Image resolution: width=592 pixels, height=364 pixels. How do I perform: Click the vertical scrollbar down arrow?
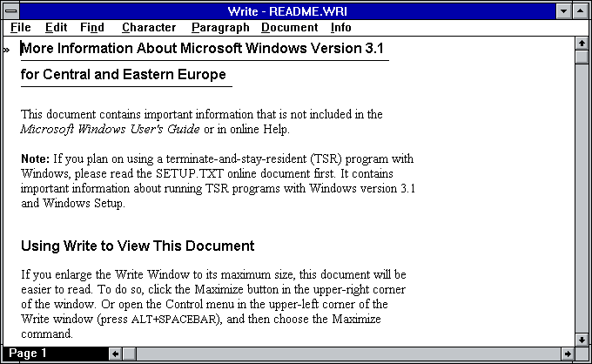coord(582,340)
